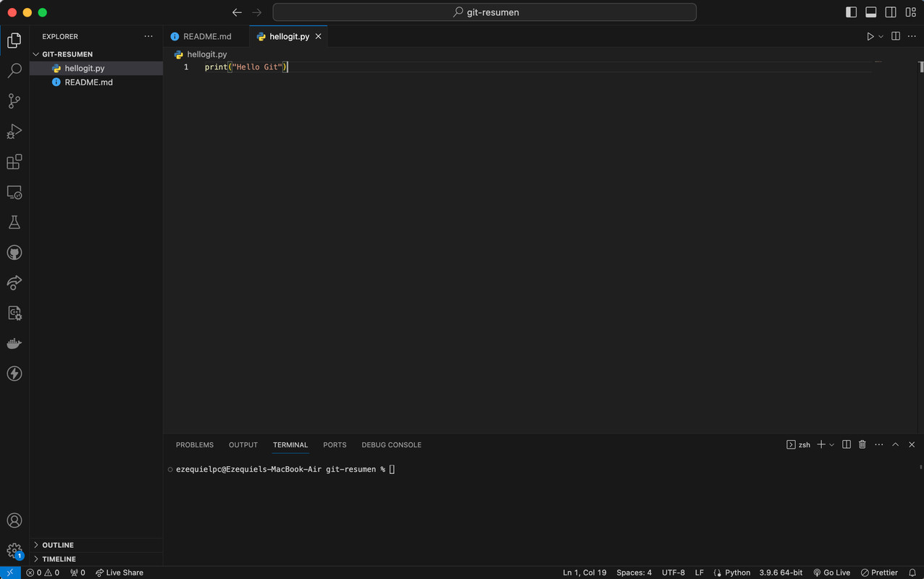924x579 pixels.
Task: Open run options dropdown next to play
Action: pyautogui.click(x=881, y=36)
